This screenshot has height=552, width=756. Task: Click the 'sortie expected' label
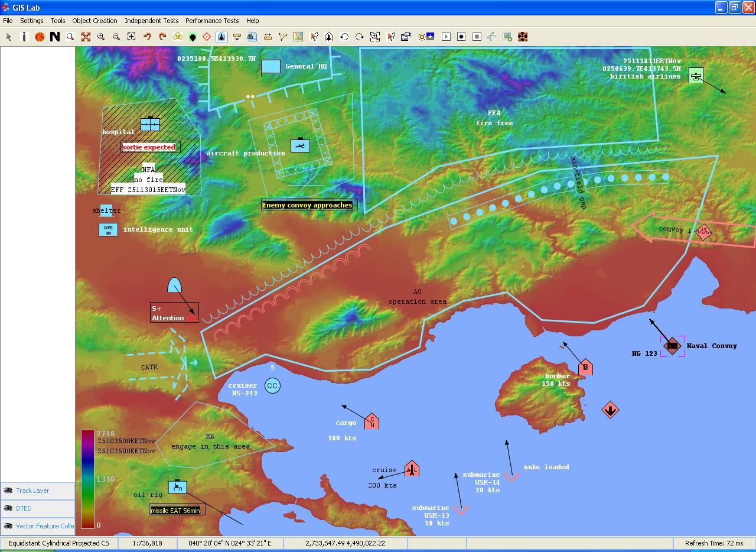coord(149,147)
